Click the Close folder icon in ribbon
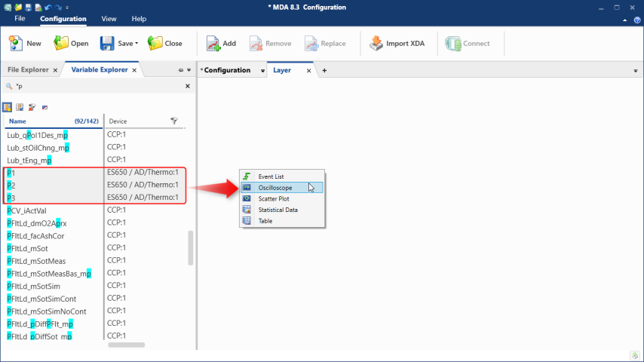The width and height of the screenshot is (644, 362). (155, 43)
